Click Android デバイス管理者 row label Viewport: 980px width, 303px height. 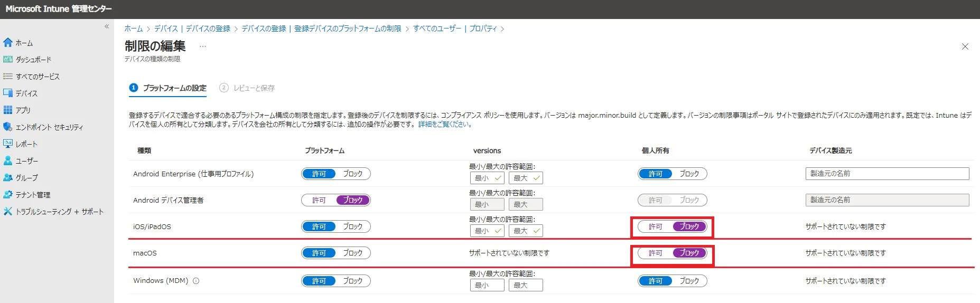[x=168, y=200]
